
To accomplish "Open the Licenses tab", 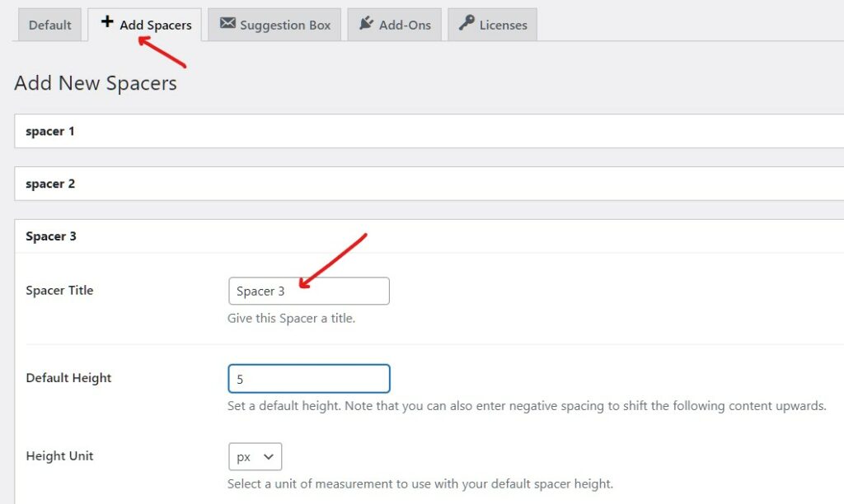I will tap(492, 24).
